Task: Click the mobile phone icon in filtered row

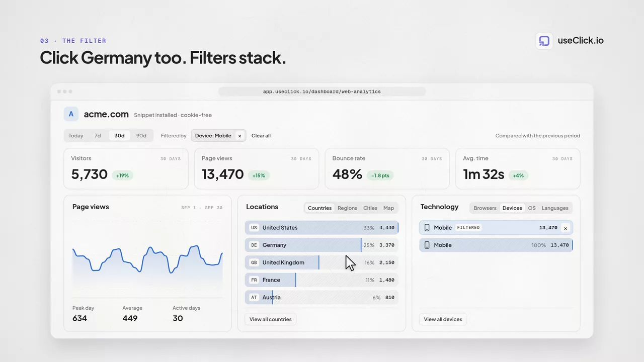Action: [x=427, y=228]
